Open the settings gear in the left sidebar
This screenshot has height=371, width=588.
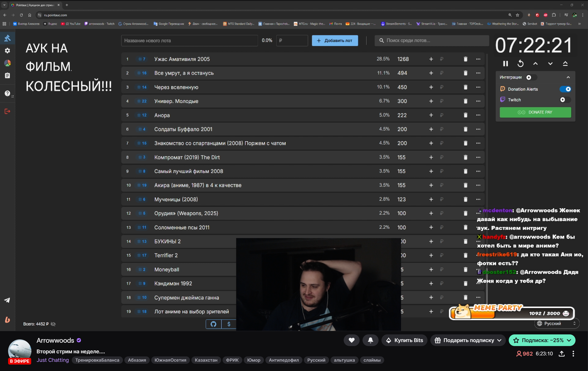coord(7,51)
